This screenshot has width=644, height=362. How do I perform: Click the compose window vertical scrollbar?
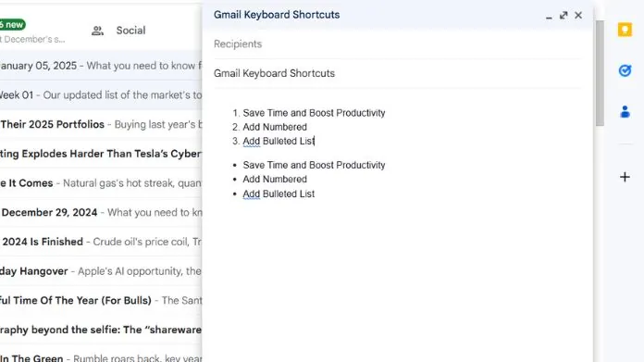[x=600, y=73]
